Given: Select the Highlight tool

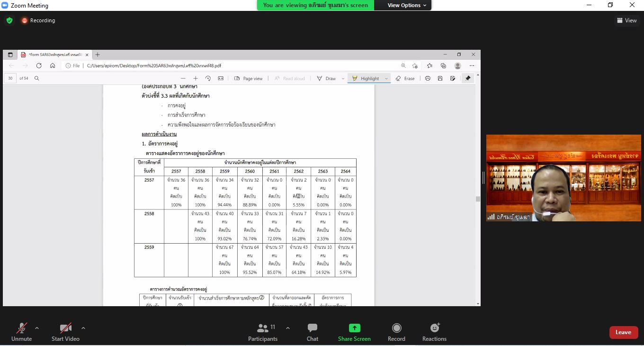Looking at the screenshot, I should point(366,78).
